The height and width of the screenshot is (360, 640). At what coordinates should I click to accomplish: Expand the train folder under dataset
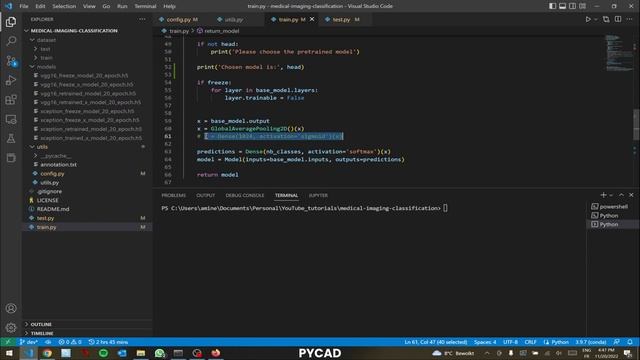click(46, 58)
